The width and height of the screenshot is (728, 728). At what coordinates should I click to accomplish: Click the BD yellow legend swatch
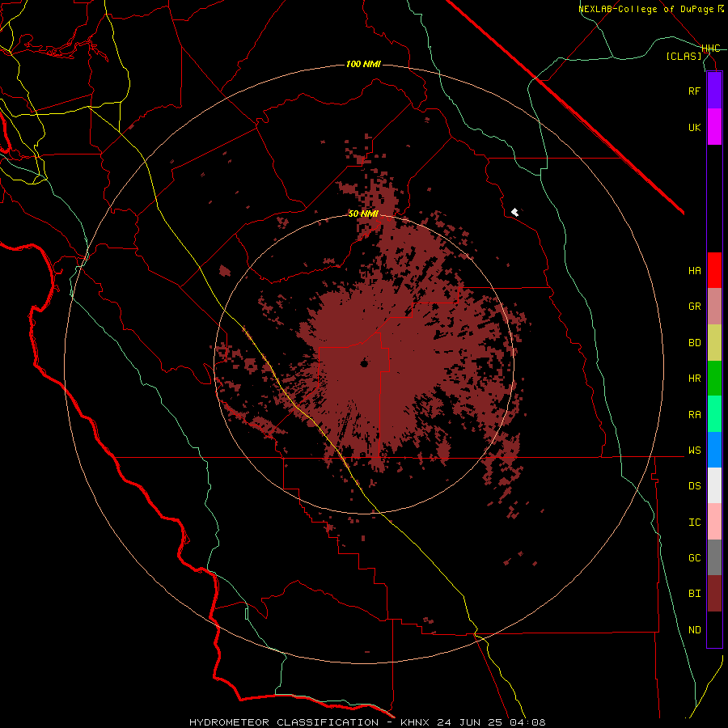pyautogui.click(x=714, y=343)
